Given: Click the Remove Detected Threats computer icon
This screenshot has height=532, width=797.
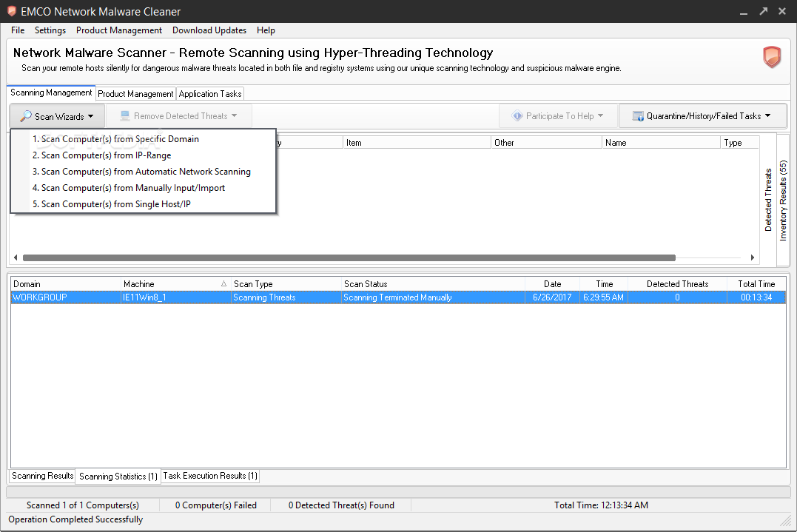Looking at the screenshot, I should pos(125,116).
